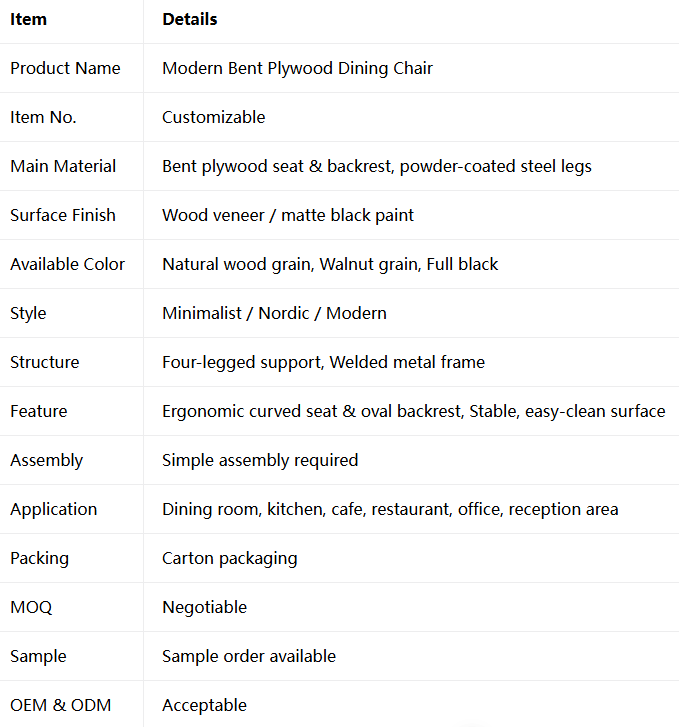Select the bent plywood seat material description

[x=377, y=167]
